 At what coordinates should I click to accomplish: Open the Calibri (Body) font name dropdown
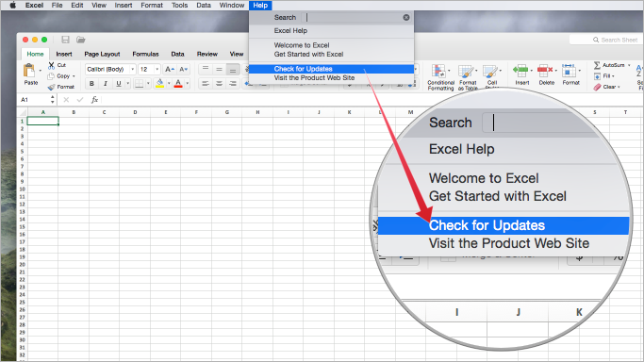tap(132, 70)
